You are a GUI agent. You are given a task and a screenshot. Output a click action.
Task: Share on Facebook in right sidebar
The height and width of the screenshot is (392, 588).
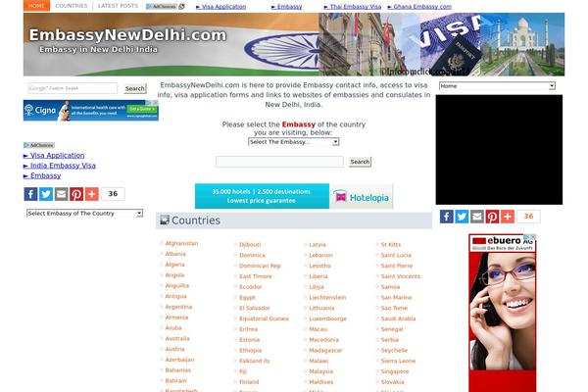(x=447, y=217)
